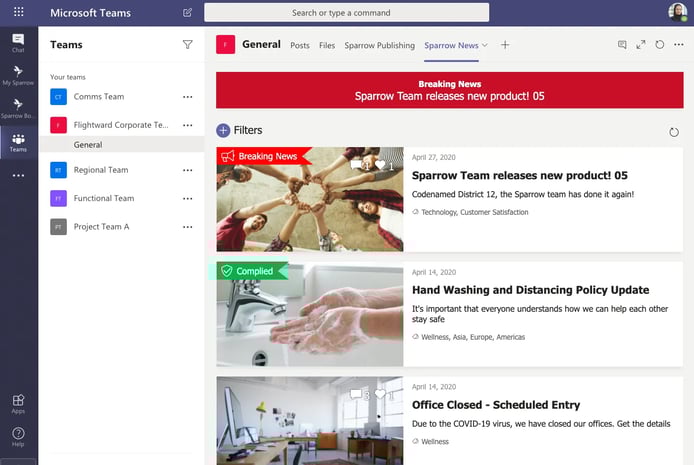
Task: Open more options for Comms Team
Action: (x=187, y=97)
